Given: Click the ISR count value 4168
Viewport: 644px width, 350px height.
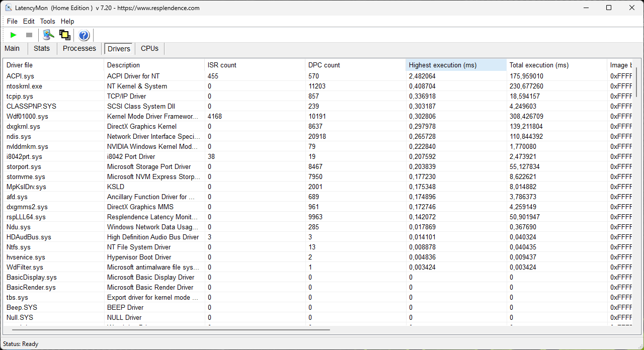Looking at the screenshot, I should (215, 116).
